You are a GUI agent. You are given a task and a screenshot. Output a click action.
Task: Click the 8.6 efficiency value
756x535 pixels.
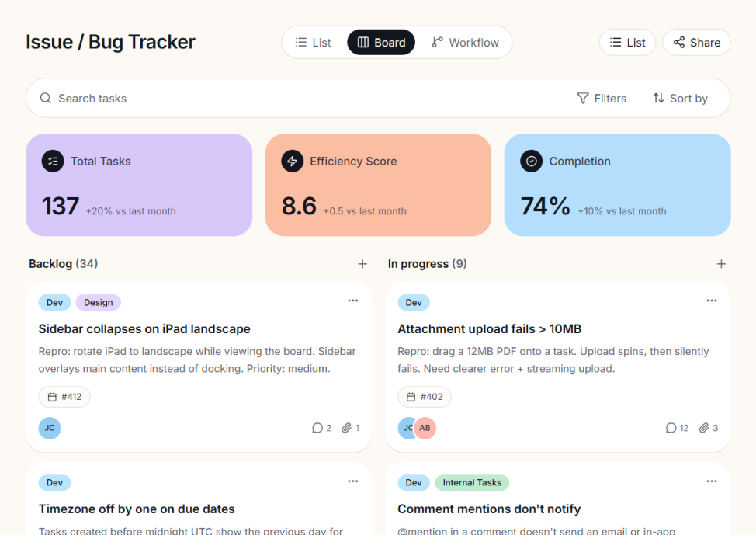[x=299, y=206]
